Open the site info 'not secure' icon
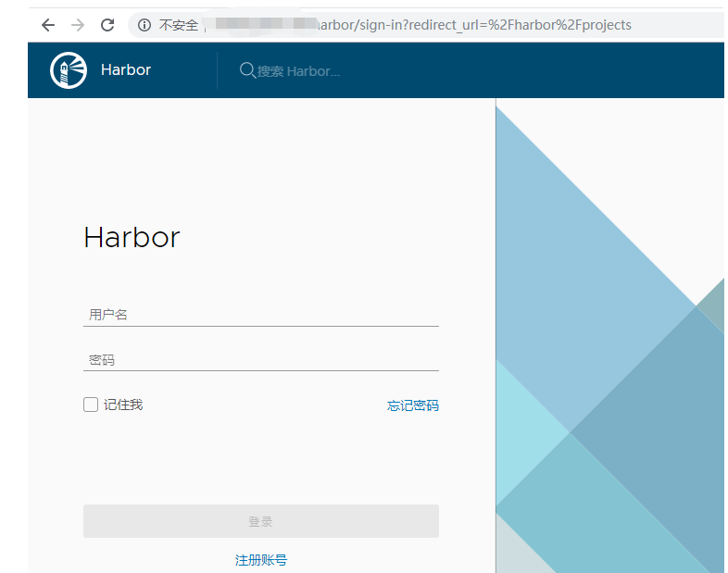This screenshot has width=728, height=573. coord(144,25)
